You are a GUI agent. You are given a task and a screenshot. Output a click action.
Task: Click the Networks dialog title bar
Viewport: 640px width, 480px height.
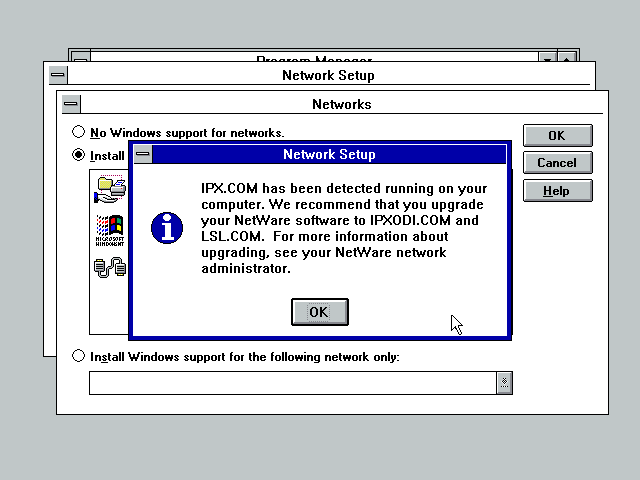[x=341, y=104]
